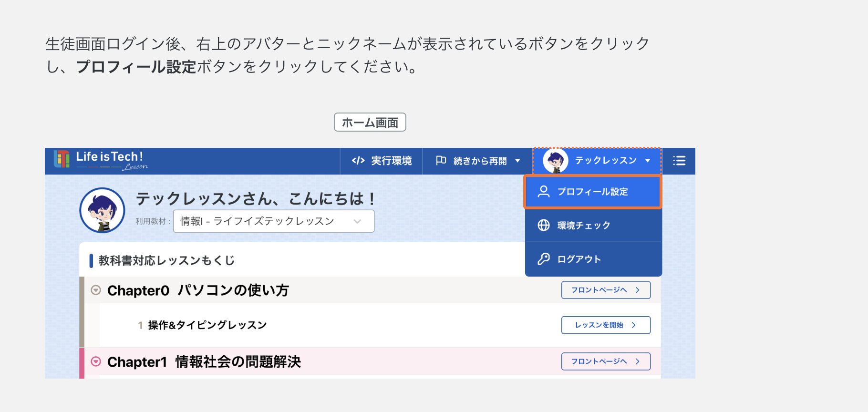The height and width of the screenshot is (412, 868).
Task: Click the caret arrow after テックレッスン
Action: pos(648,161)
